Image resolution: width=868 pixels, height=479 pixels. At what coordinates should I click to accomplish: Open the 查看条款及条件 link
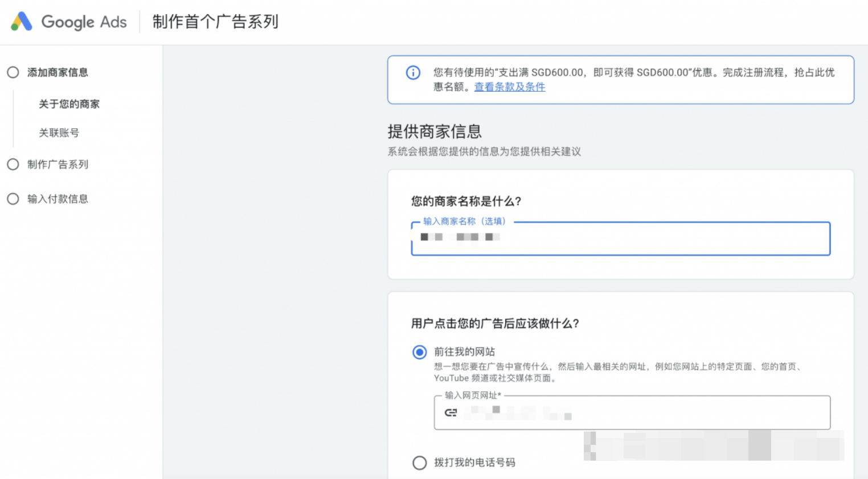pyautogui.click(x=510, y=87)
